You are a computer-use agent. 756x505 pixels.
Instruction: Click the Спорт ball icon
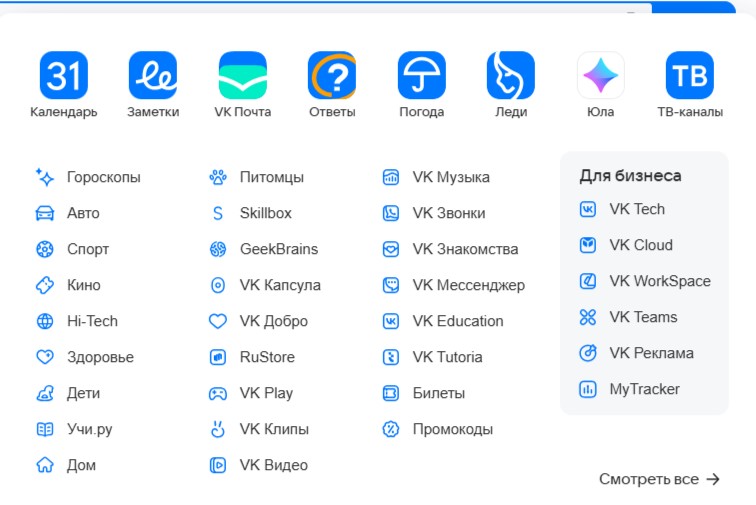[x=45, y=249]
